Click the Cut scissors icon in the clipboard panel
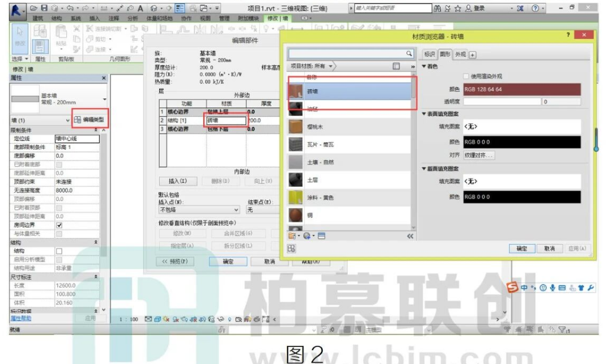Viewport: 607px width, 364px height. tap(76, 28)
